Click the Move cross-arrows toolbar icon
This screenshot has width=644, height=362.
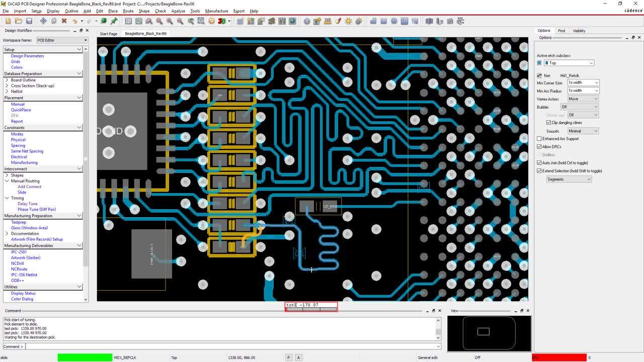pos(43,21)
